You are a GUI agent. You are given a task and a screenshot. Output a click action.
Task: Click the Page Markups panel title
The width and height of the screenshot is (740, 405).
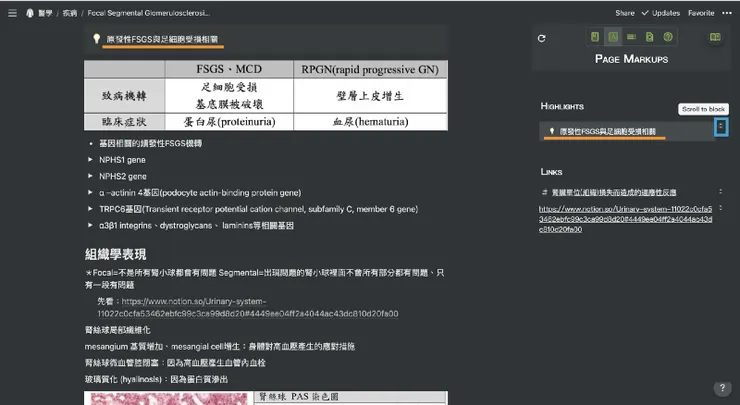click(631, 59)
